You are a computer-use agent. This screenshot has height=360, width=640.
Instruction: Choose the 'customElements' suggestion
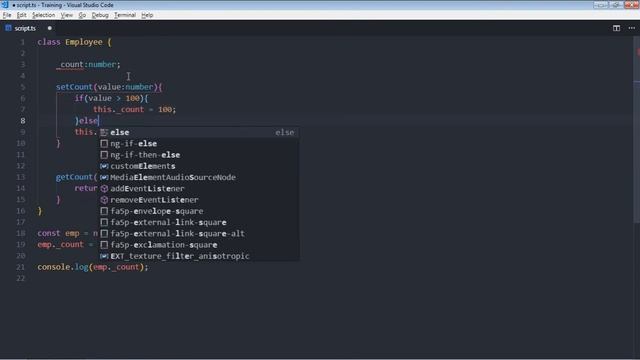pyautogui.click(x=200, y=166)
